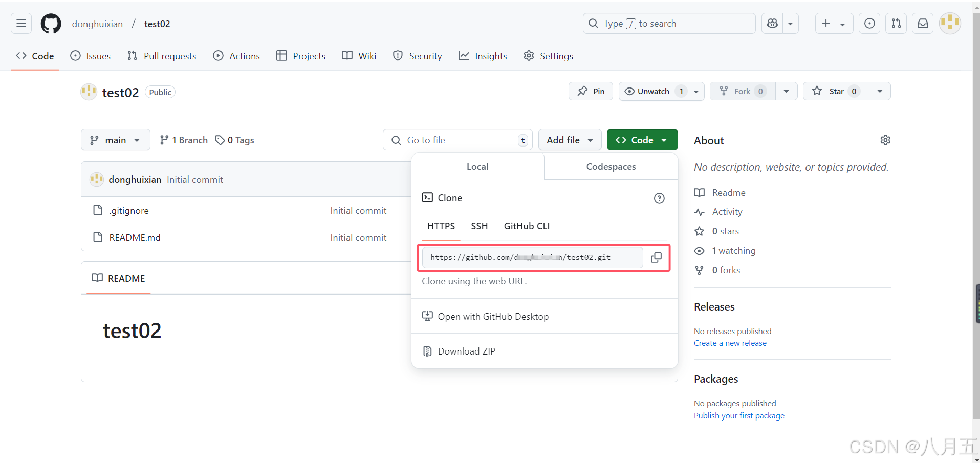The height and width of the screenshot is (463, 980).
Task: Switch to the Issues tab
Action: pyautogui.click(x=91, y=56)
